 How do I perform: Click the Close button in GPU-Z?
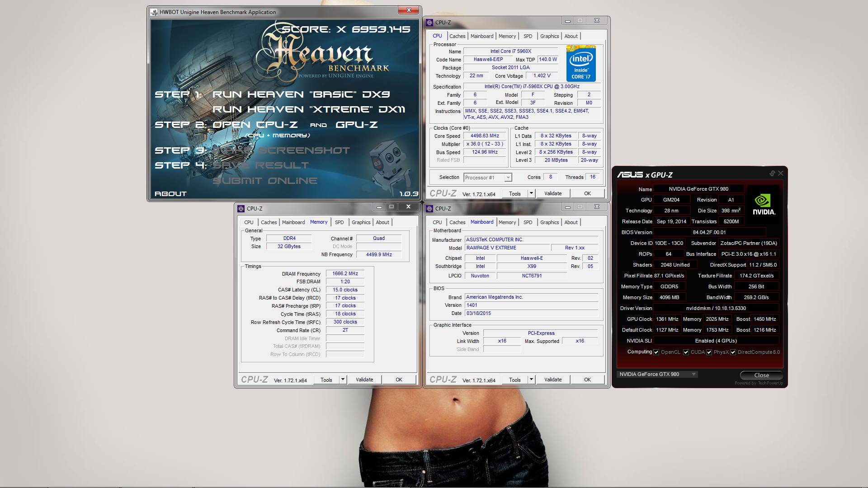pos(761,375)
